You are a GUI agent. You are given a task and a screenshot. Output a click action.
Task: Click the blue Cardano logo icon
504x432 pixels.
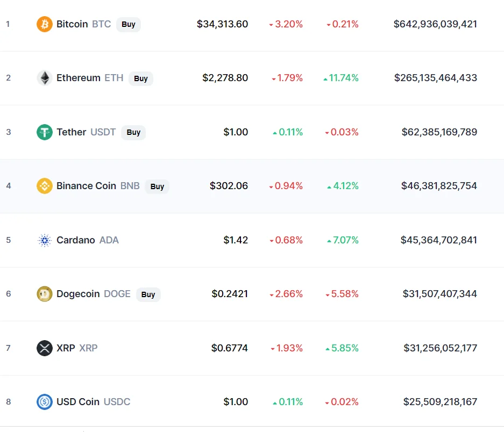44,240
